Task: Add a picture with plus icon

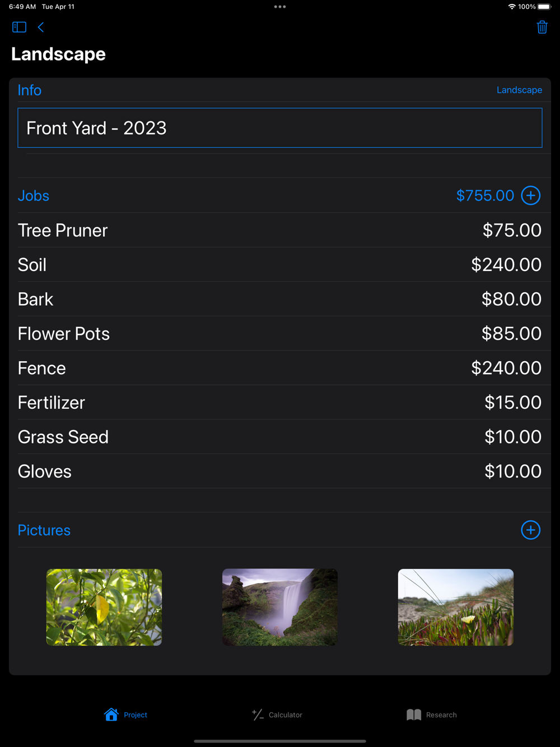Action: [530, 530]
